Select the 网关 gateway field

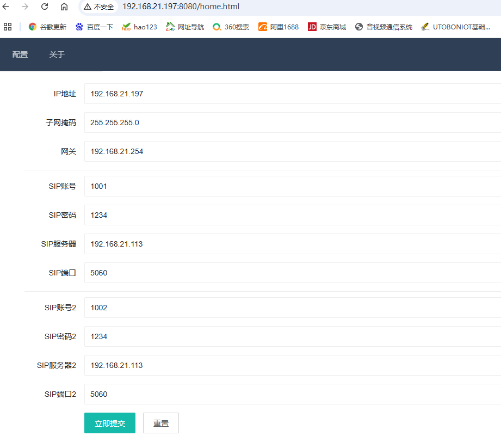pyautogui.click(x=293, y=151)
